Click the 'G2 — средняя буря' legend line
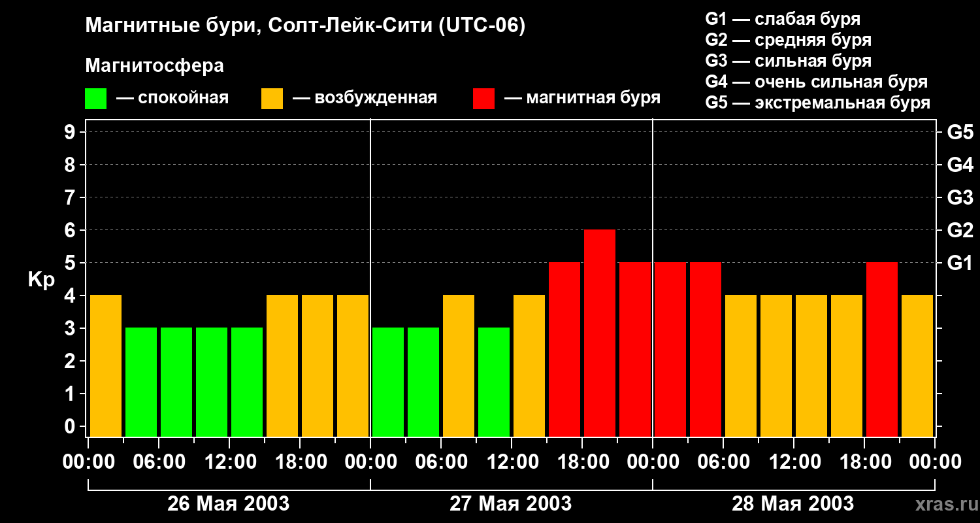 (789, 40)
